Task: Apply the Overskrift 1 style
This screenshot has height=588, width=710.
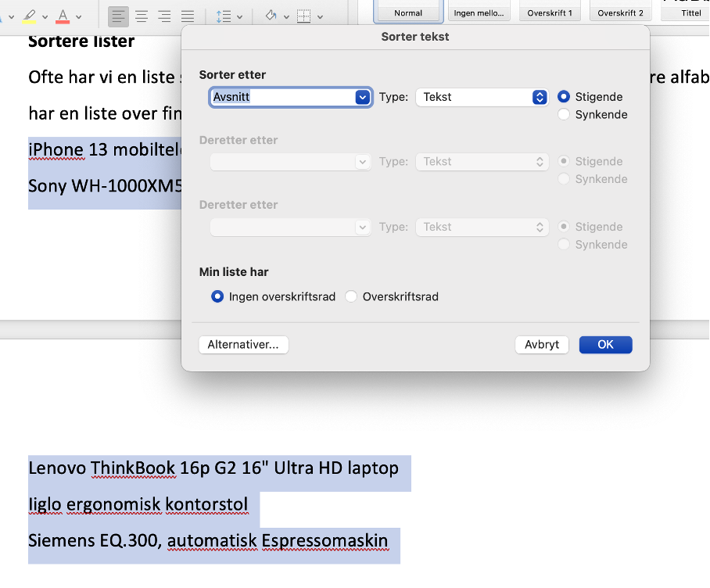Action: point(550,13)
